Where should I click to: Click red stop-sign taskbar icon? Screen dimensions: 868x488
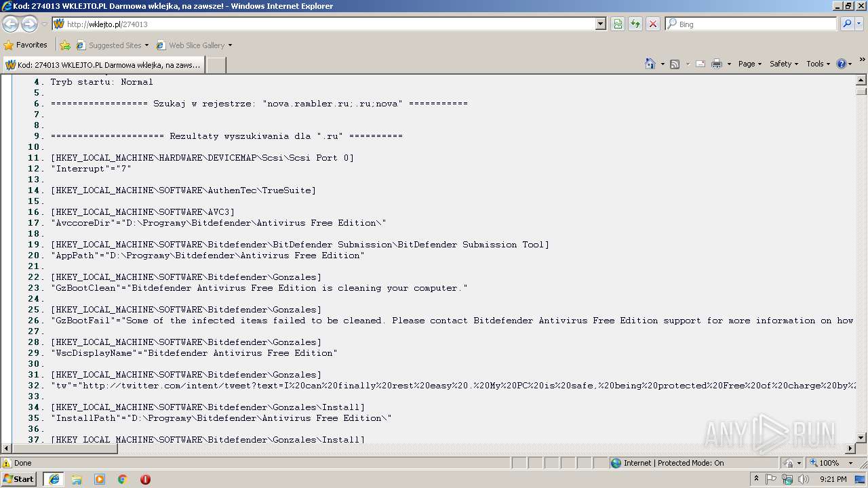pos(145,479)
